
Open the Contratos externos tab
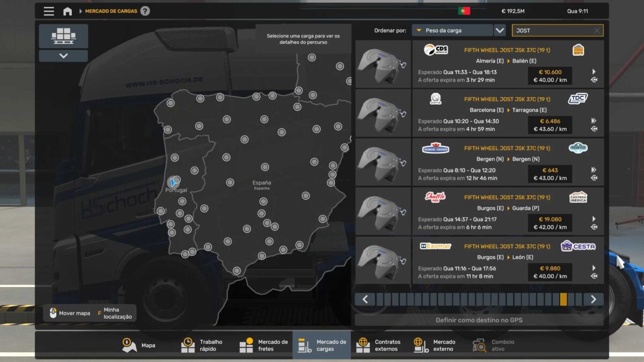click(x=379, y=345)
